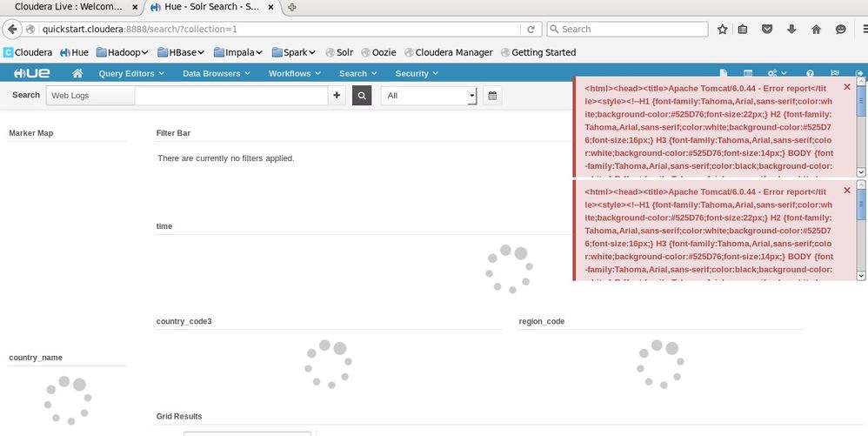Go back with browser back arrow
Viewport: 868px width, 436px height.
12,30
